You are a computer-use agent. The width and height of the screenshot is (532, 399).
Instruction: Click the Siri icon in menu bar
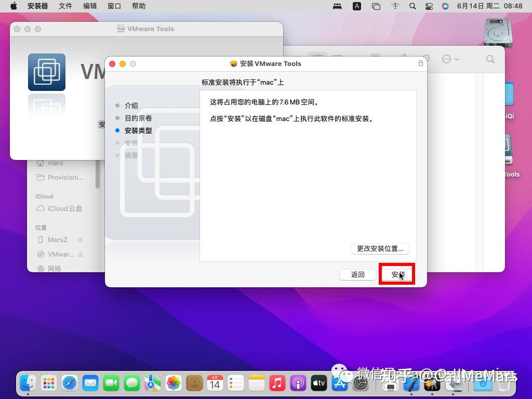pyautogui.click(x=445, y=6)
